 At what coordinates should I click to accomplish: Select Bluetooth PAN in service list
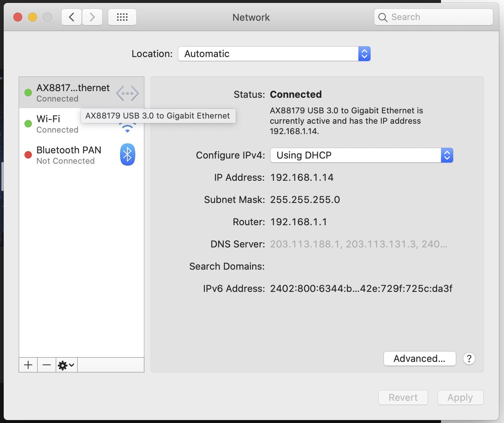coord(69,155)
